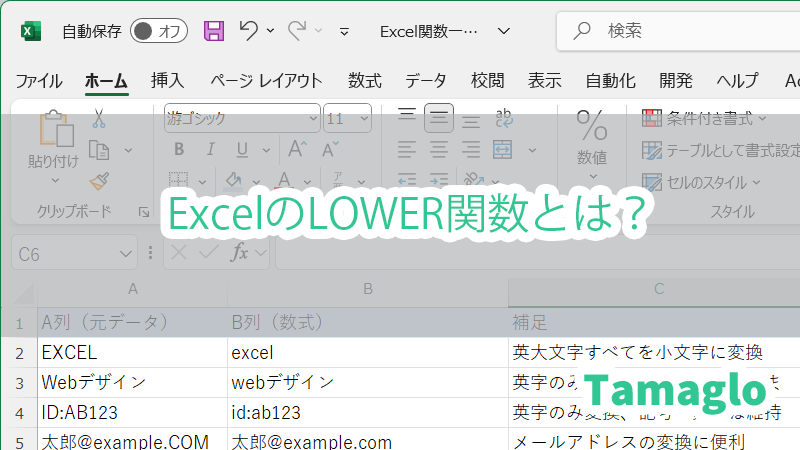
Task: Click the percent number format icon
Action: (592, 126)
